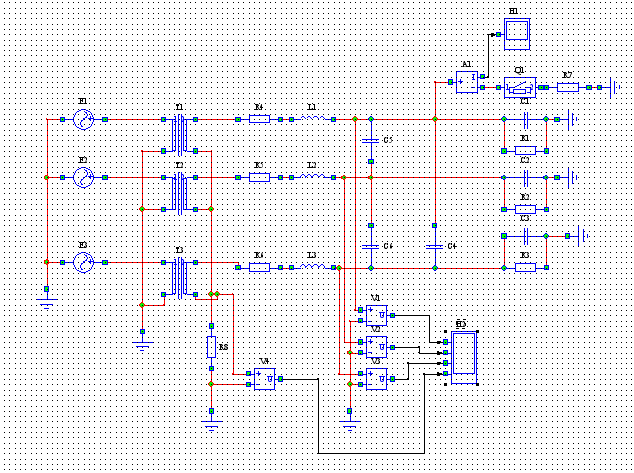Select inductor L1

click(313, 118)
